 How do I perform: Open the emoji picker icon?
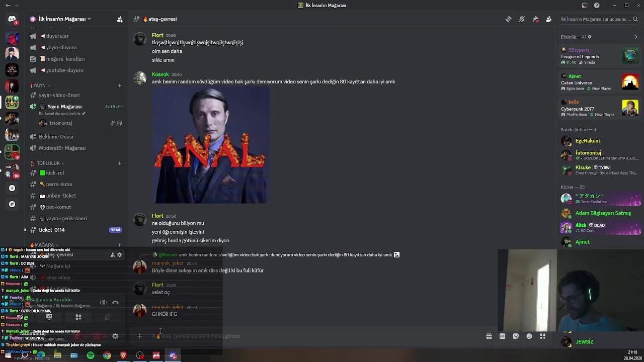[529, 336]
